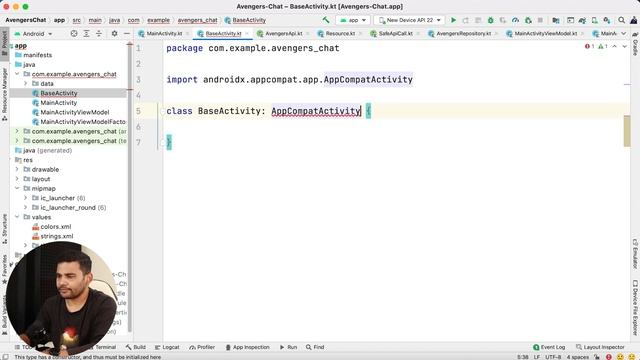Select colors.xml in project tree
Image resolution: width=640 pixels, height=360 pixels.
[x=56, y=227]
